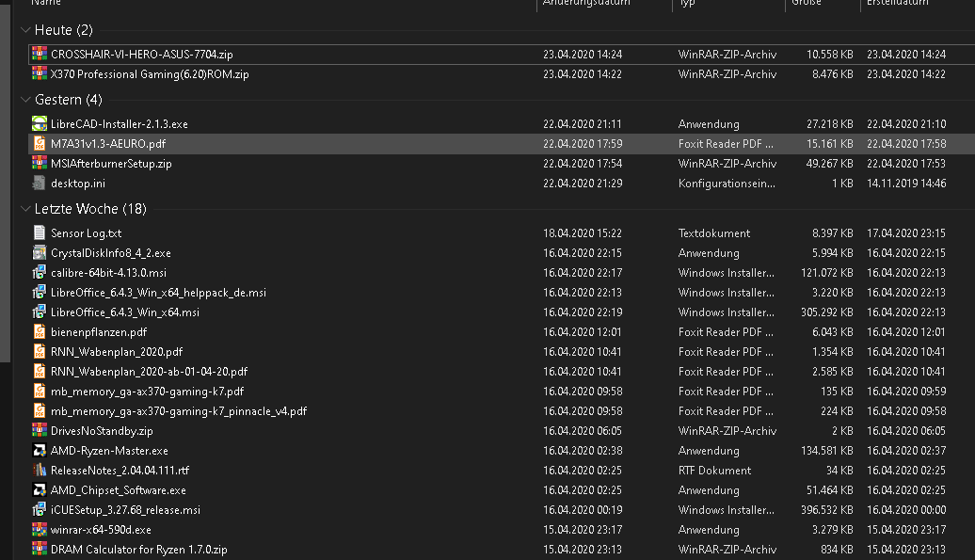The width and height of the screenshot is (975, 560).
Task: Click the winrar-x64-590d.exe icon
Action: (40, 530)
